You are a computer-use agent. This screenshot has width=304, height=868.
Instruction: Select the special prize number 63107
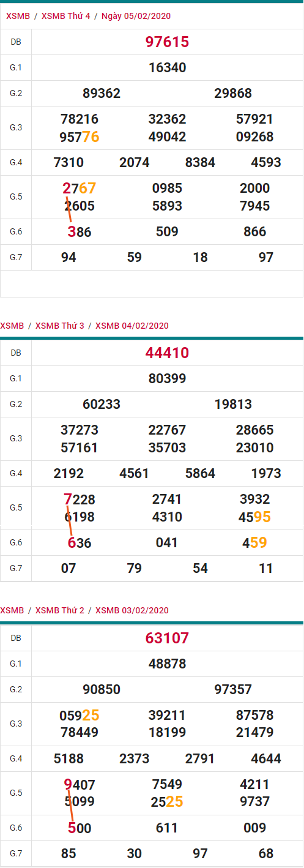[167, 638]
